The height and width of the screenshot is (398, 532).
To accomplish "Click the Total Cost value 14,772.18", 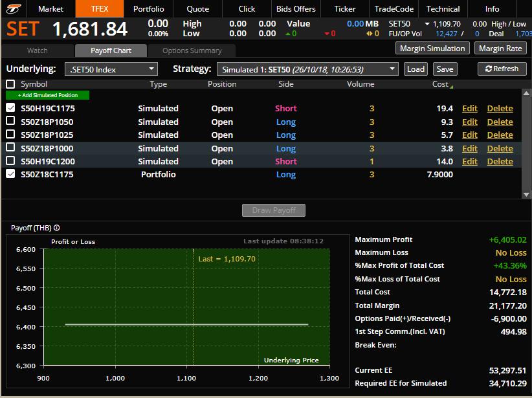I will (507, 292).
